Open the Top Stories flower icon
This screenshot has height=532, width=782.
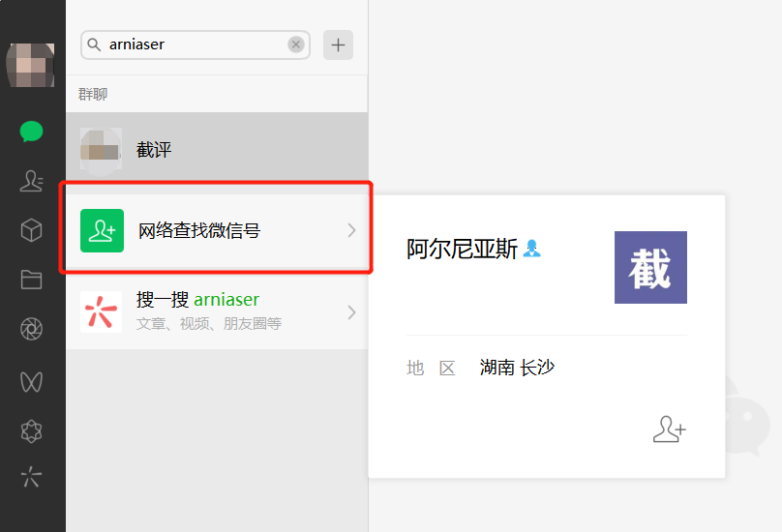click(31, 431)
